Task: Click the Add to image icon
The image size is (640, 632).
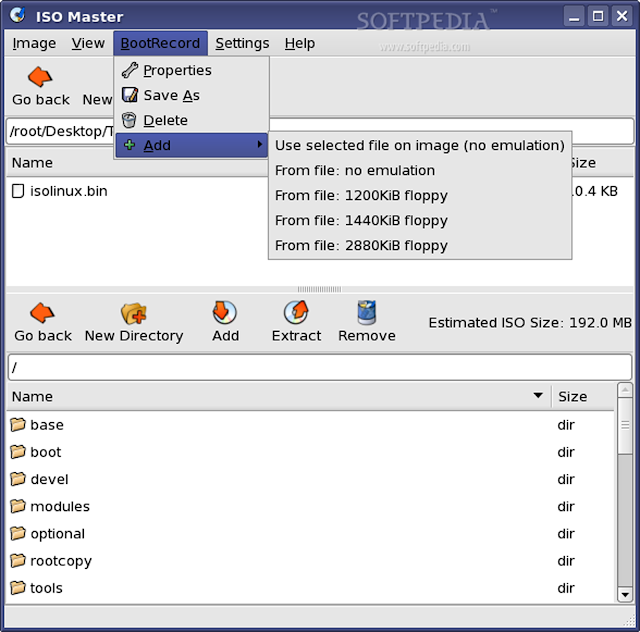Action: [x=225, y=313]
